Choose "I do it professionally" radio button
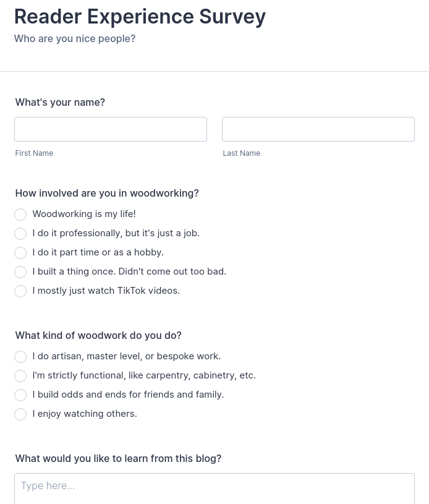Viewport: 429px width, 504px height. click(x=20, y=234)
